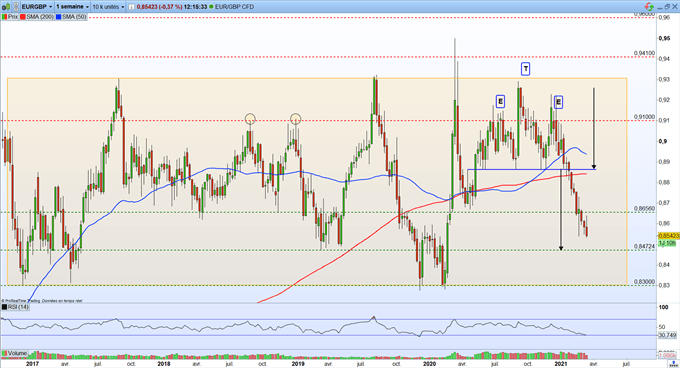Click the time 12:15:33 in header
The width and height of the screenshot is (680, 368).
coord(196,7)
